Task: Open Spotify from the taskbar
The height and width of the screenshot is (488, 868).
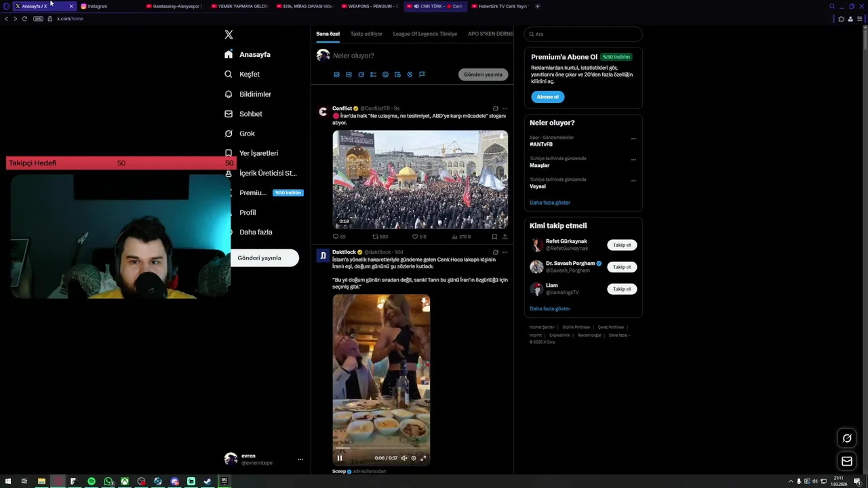Action: [92, 481]
